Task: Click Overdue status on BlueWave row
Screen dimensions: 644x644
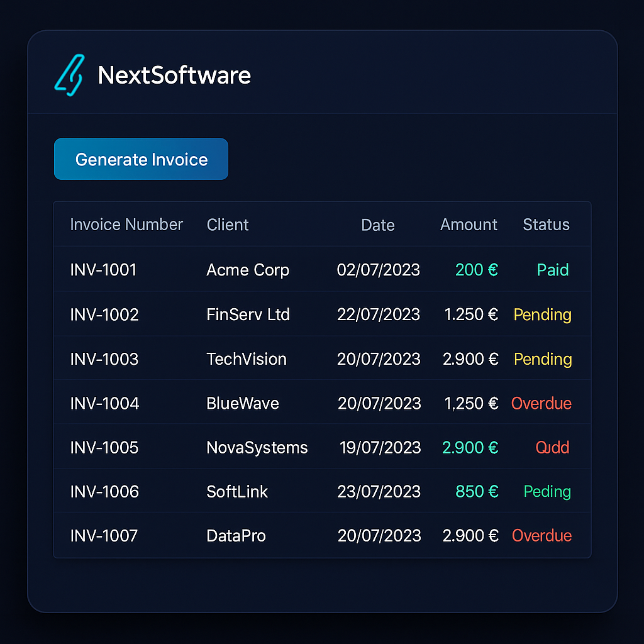Action: pos(541,403)
